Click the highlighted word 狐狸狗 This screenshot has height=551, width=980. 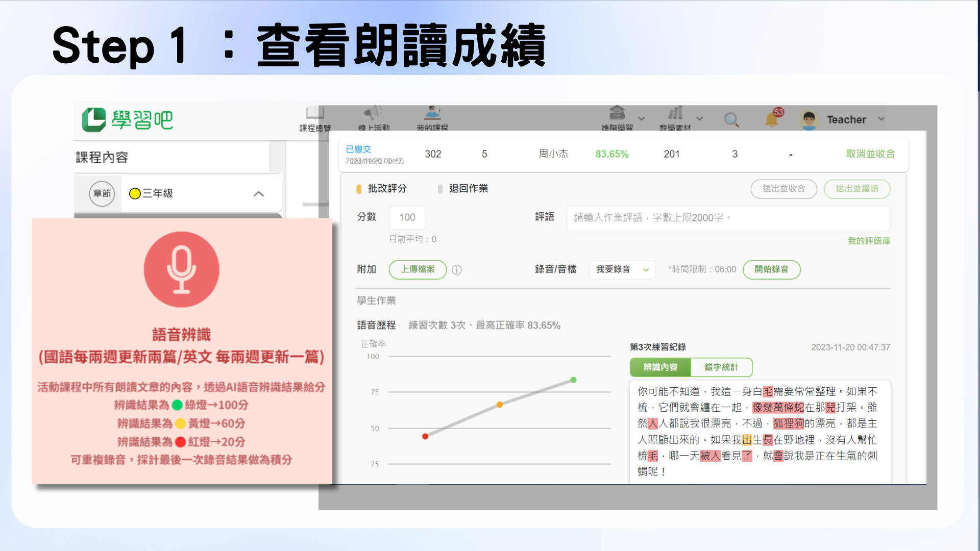[x=789, y=423]
